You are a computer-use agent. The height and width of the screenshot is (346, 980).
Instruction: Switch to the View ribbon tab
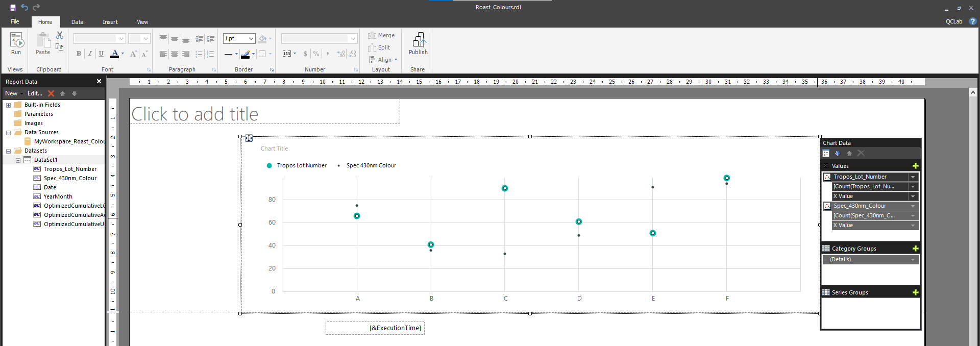click(143, 22)
